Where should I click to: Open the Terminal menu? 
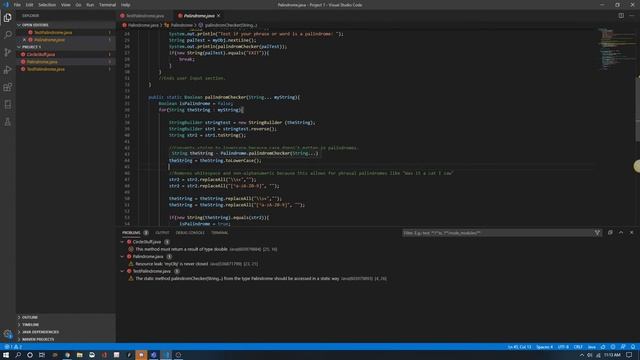point(107,5)
